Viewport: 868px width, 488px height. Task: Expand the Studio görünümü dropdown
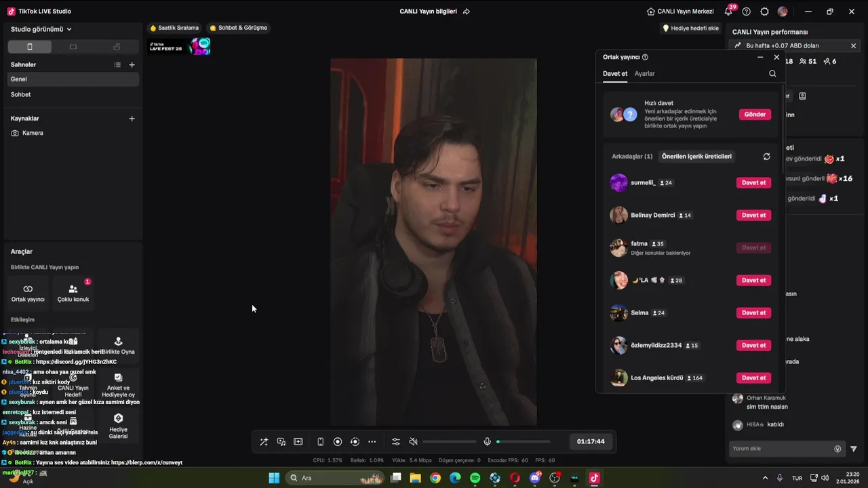pos(41,29)
